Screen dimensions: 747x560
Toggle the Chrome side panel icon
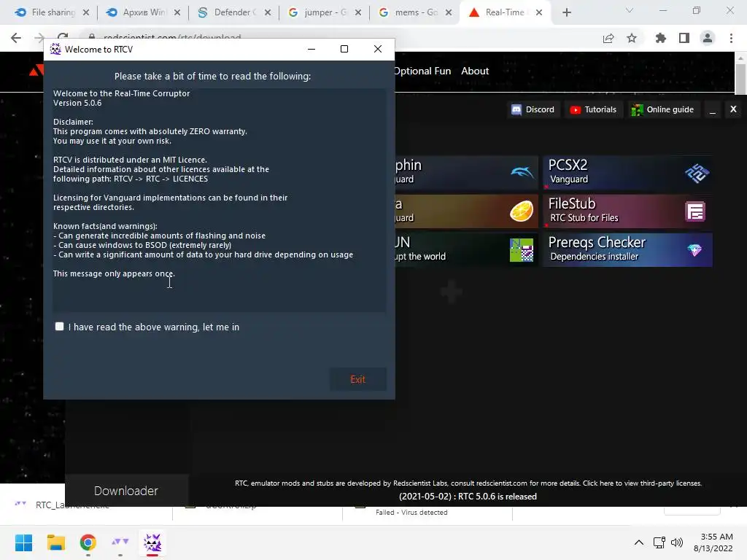click(x=684, y=38)
